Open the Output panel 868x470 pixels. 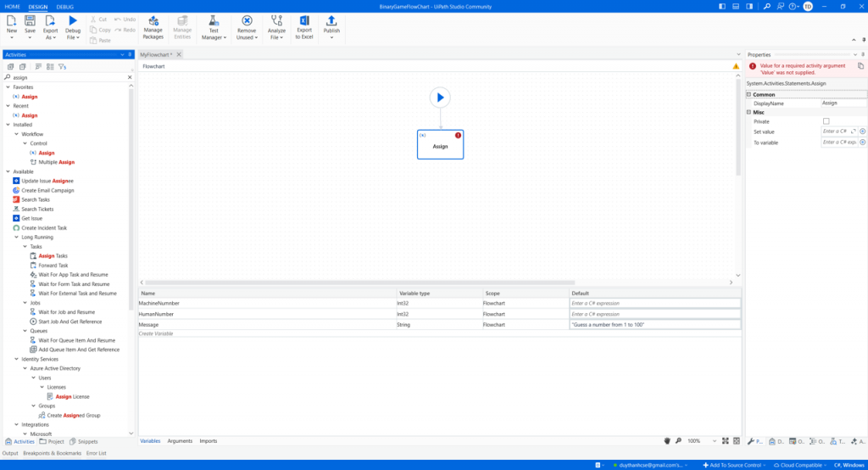point(10,453)
